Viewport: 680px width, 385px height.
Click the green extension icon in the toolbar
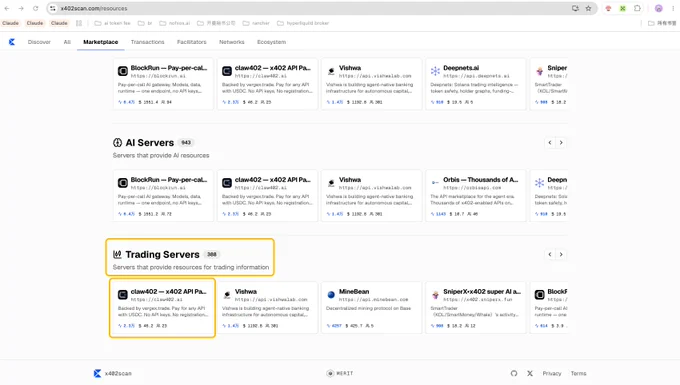623,8
